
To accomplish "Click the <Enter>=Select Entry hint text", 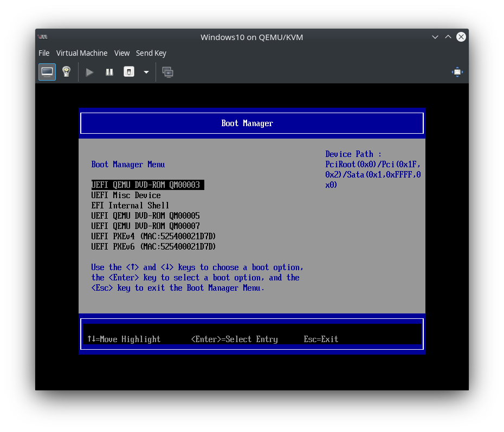I will coord(234,339).
